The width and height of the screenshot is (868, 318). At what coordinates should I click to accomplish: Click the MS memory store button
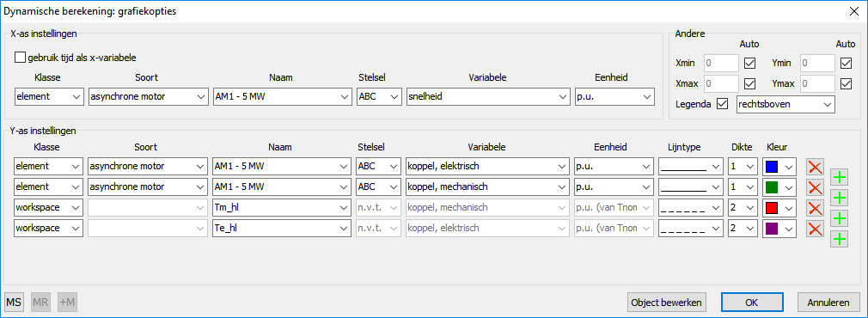(14, 303)
